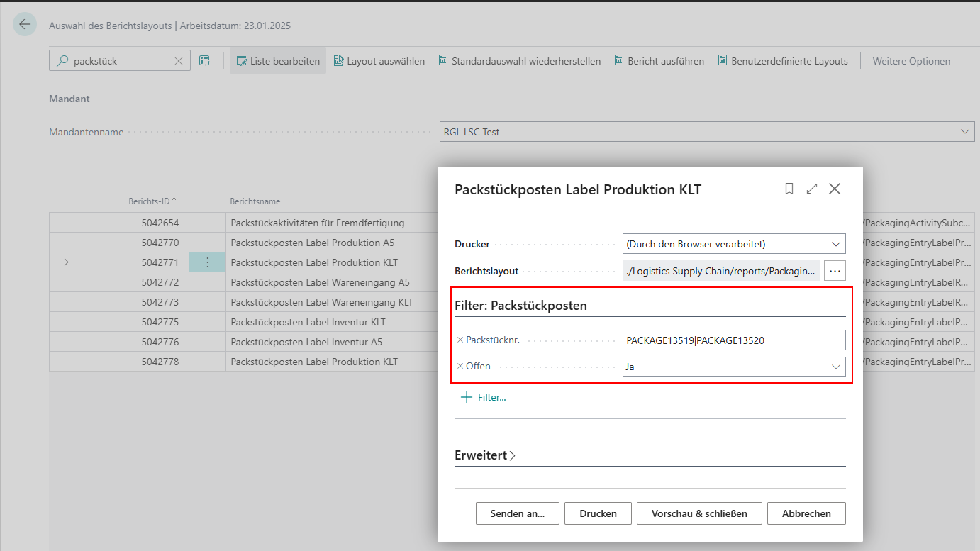This screenshot has height=551, width=980.
Task: Click the back arrow button
Action: [x=25, y=25]
